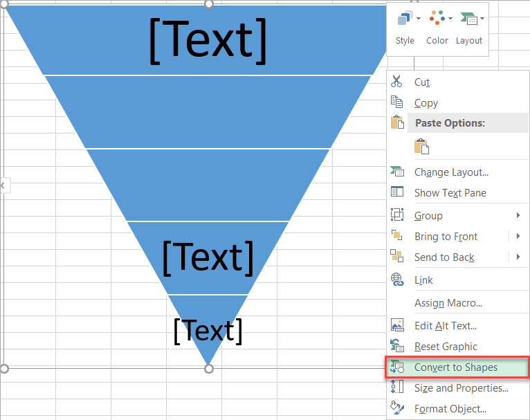Click the Show Text Pane icon

point(397,192)
